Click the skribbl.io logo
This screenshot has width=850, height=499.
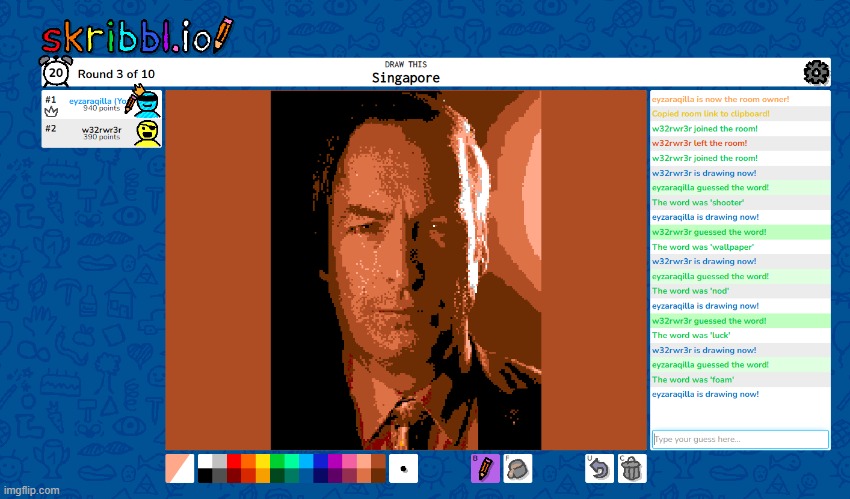coord(137,36)
